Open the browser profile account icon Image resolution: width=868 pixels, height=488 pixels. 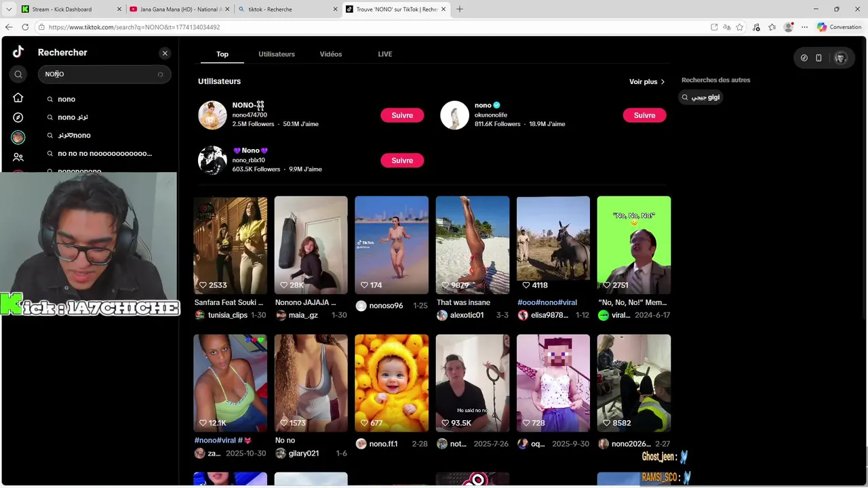pos(789,27)
